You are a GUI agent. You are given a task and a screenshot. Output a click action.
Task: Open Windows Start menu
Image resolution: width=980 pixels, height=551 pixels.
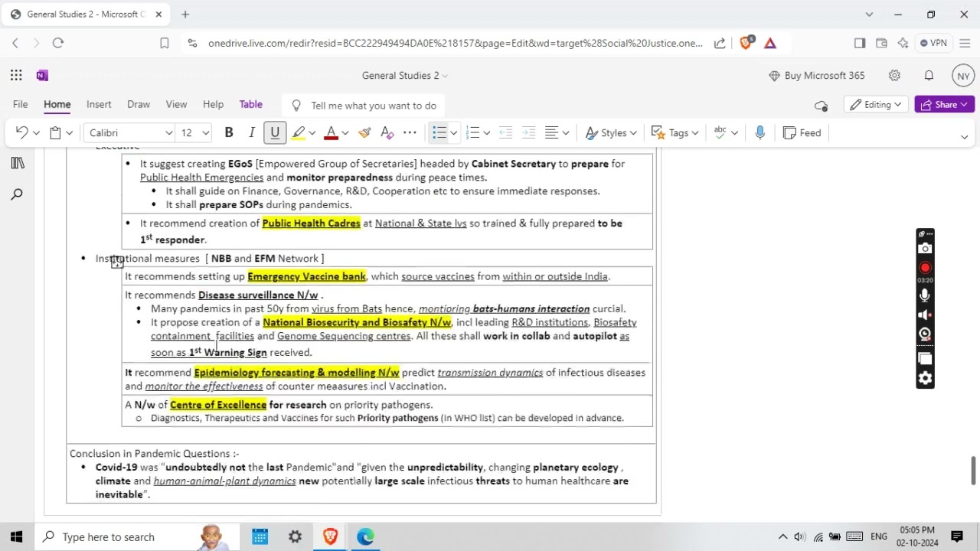(16, 536)
